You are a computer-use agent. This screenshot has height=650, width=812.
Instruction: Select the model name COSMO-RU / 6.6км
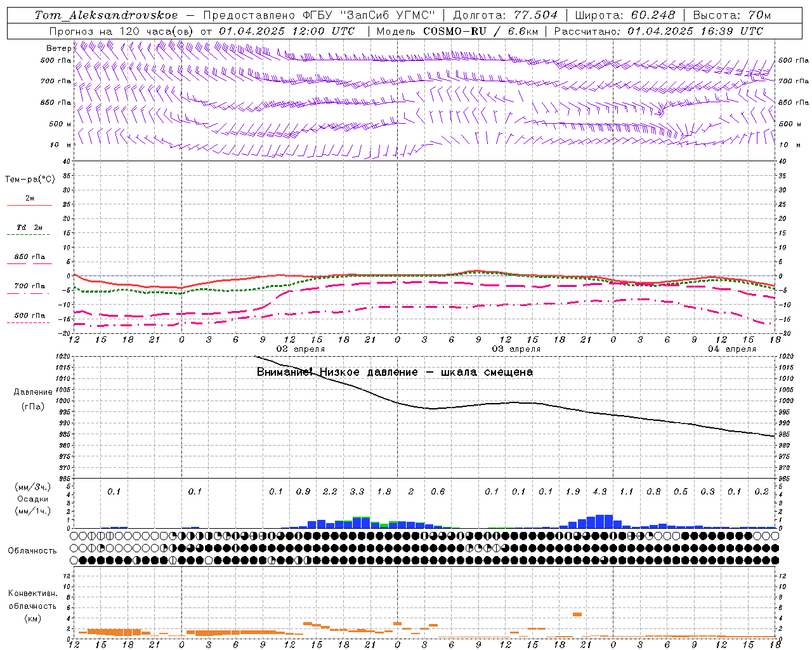481,31
